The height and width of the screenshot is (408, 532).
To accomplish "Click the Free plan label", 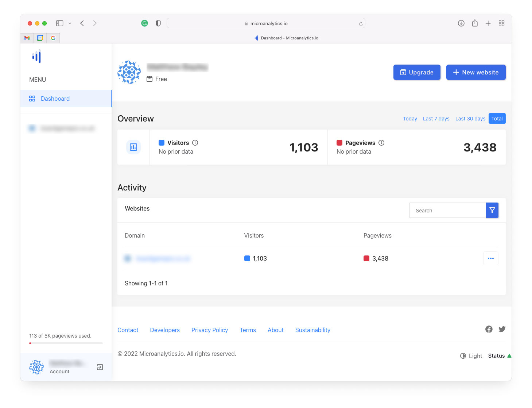I will click(x=157, y=79).
